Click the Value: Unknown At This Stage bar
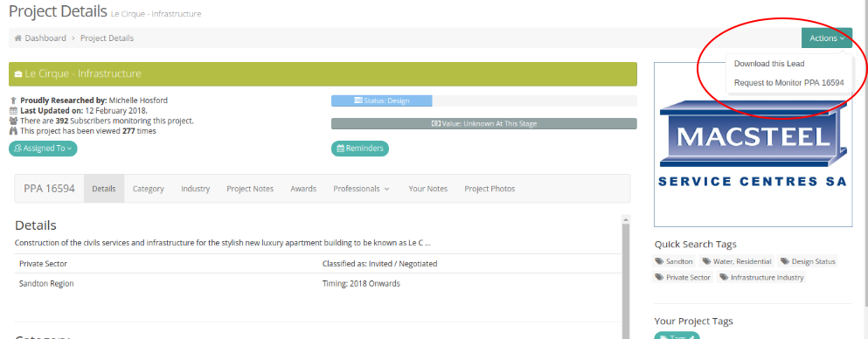The width and height of the screenshot is (868, 339). (x=483, y=124)
